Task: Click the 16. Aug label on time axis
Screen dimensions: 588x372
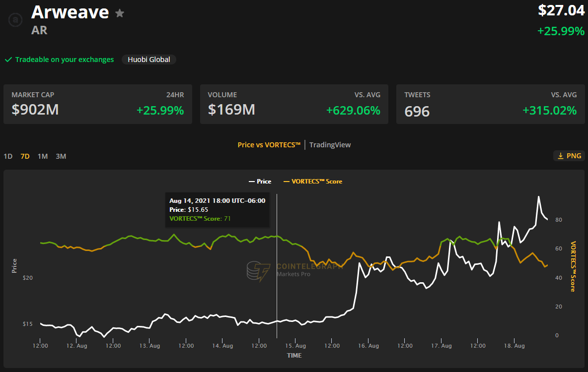Action: click(x=369, y=346)
